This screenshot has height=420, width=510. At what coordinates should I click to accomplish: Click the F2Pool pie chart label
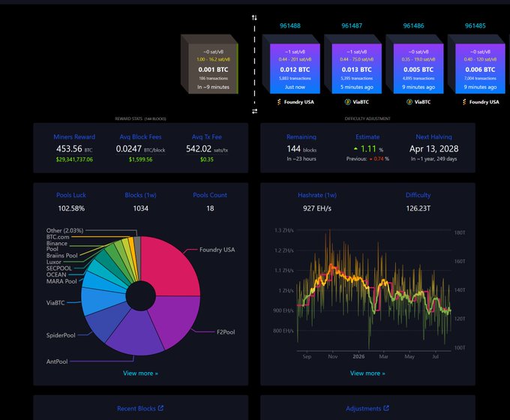click(226, 331)
